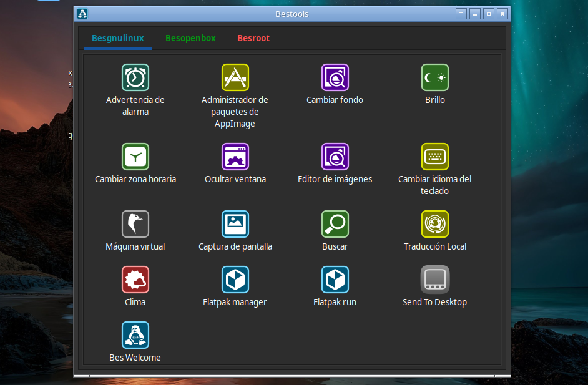The width and height of the screenshot is (588, 385).
Task: Open the Advertencia de alarma clock icon
Action: [x=135, y=77]
